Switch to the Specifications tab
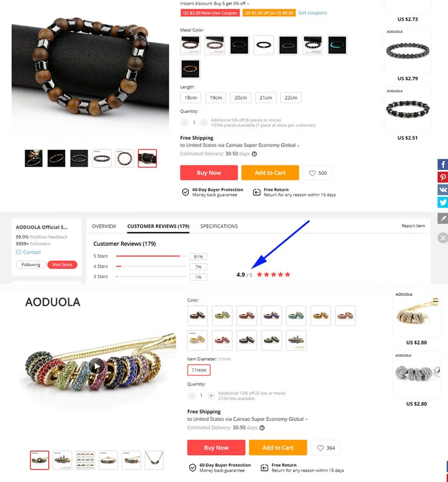This screenshot has height=482, width=448. tap(219, 226)
